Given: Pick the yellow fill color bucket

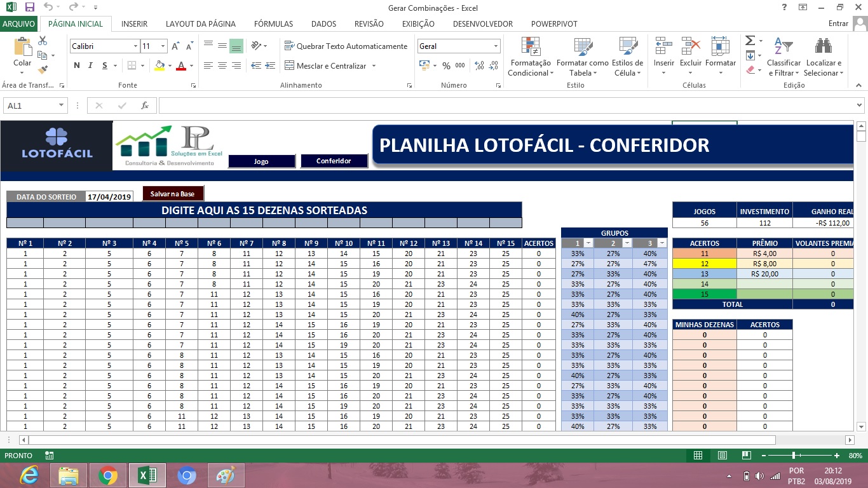Looking at the screenshot, I should click(x=159, y=65).
